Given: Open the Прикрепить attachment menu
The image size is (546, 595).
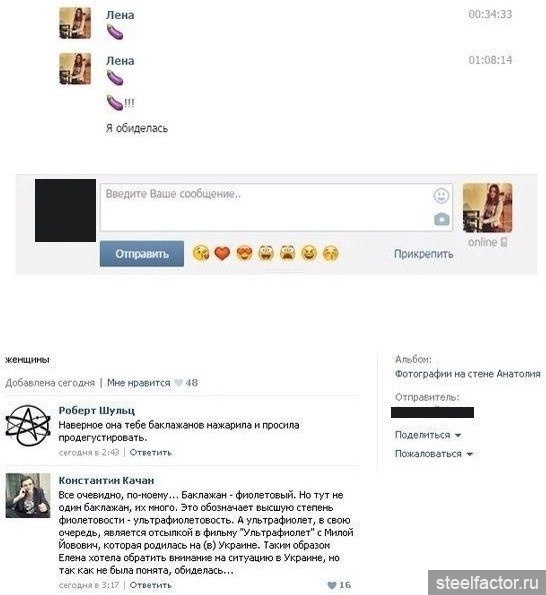Looking at the screenshot, I should [x=423, y=254].
